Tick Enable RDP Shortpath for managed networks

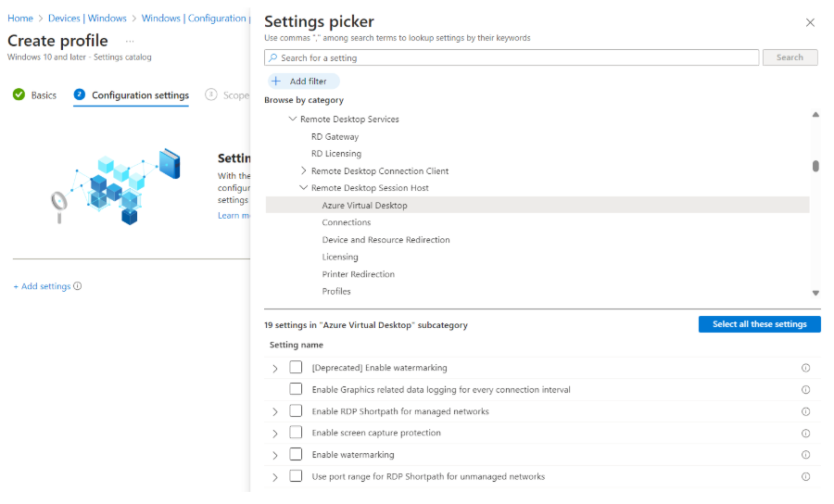(296, 411)
